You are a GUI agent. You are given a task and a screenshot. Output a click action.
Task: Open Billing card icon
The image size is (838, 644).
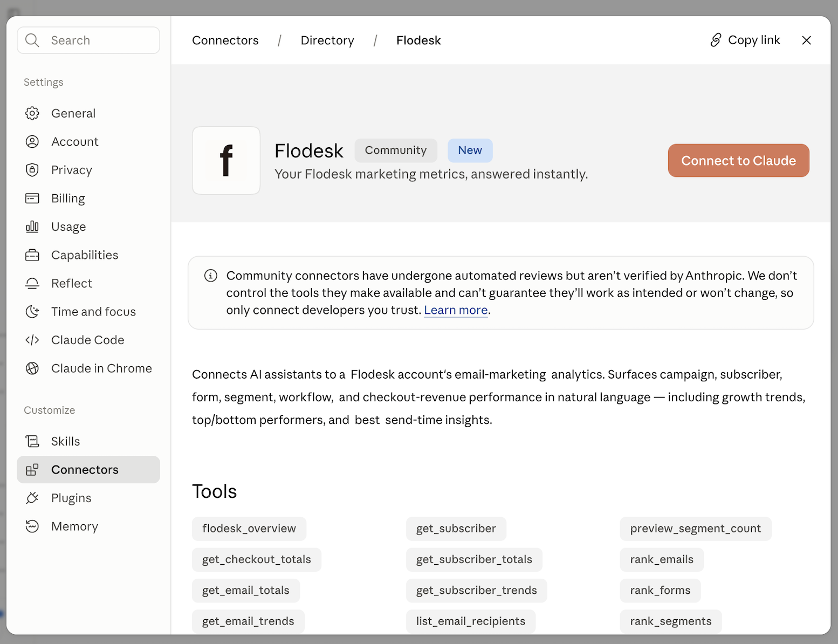pos(32,198)
